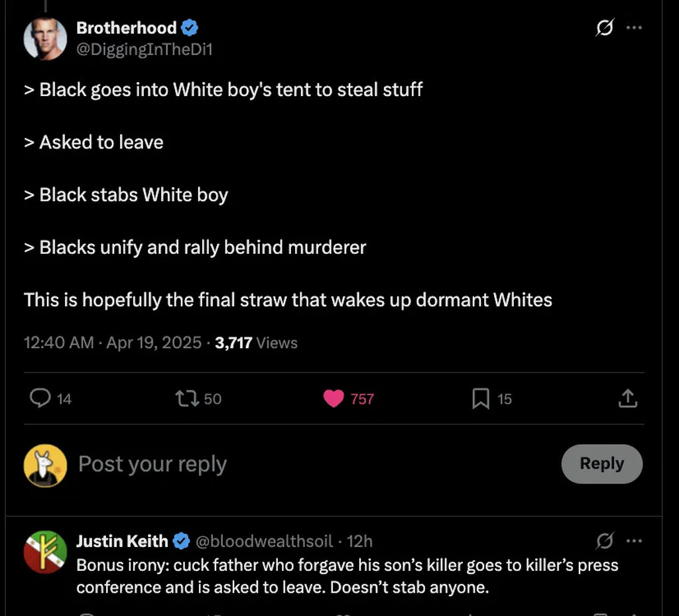Click Grok icon on Brotherhood's post
The image size is (679, 616).
[604, 28]
